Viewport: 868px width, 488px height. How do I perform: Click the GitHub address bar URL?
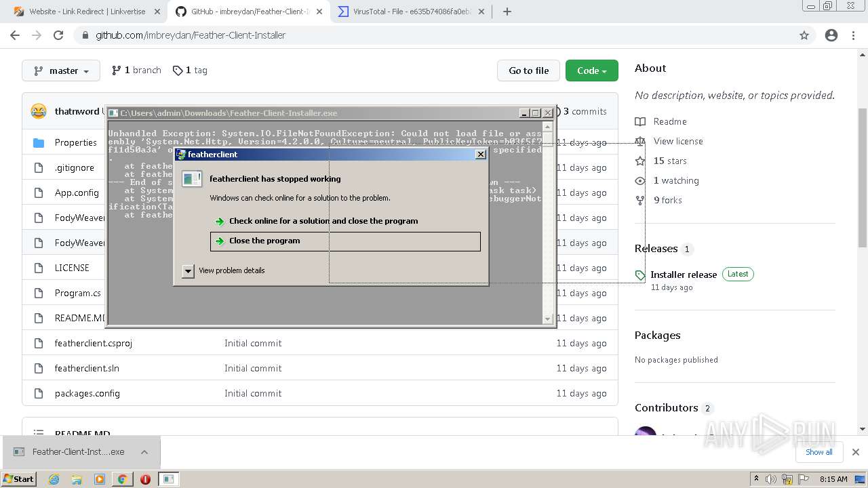click(191, 35)
